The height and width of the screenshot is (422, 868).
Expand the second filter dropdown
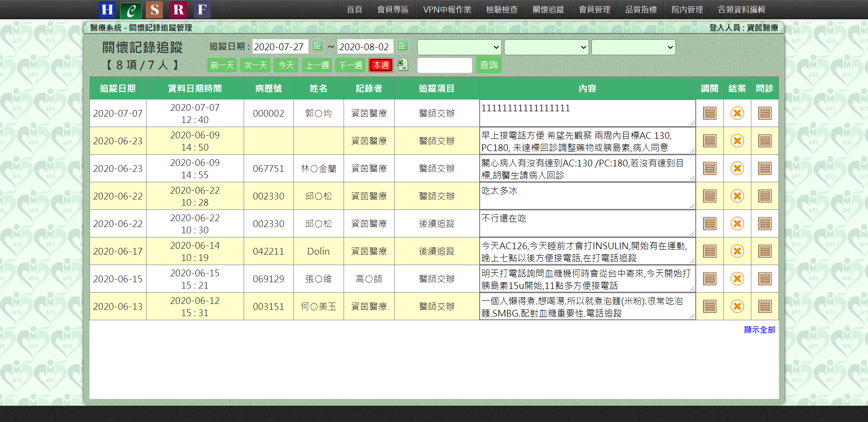[547, 47]
